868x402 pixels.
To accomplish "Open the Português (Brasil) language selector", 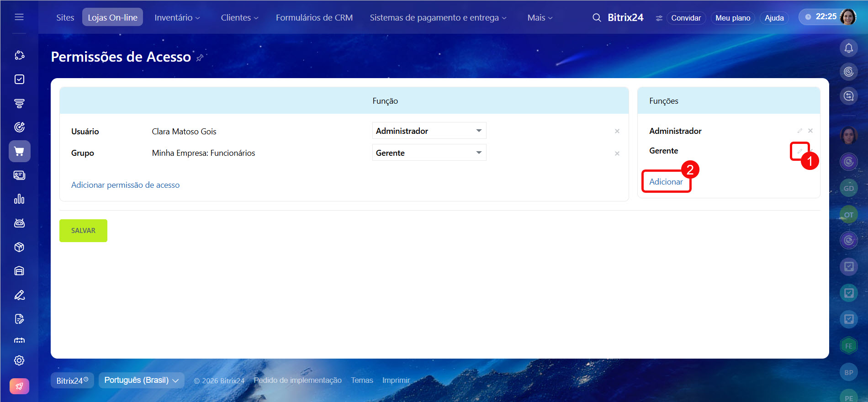I will (141, 380).
